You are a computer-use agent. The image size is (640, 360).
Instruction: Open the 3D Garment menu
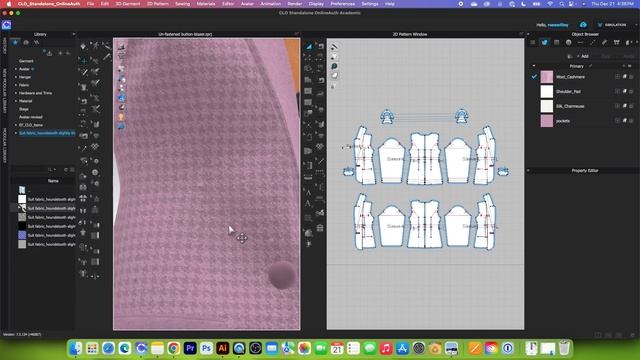click(128, 4)
